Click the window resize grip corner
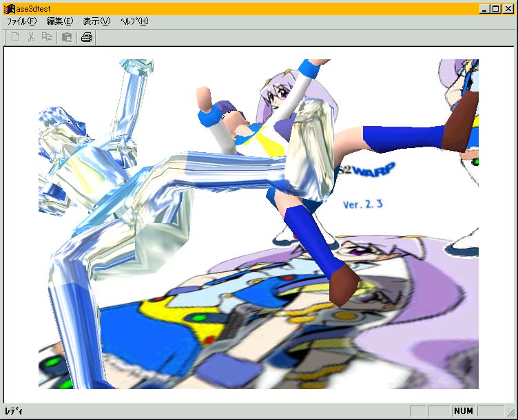 tap(510, 412)
